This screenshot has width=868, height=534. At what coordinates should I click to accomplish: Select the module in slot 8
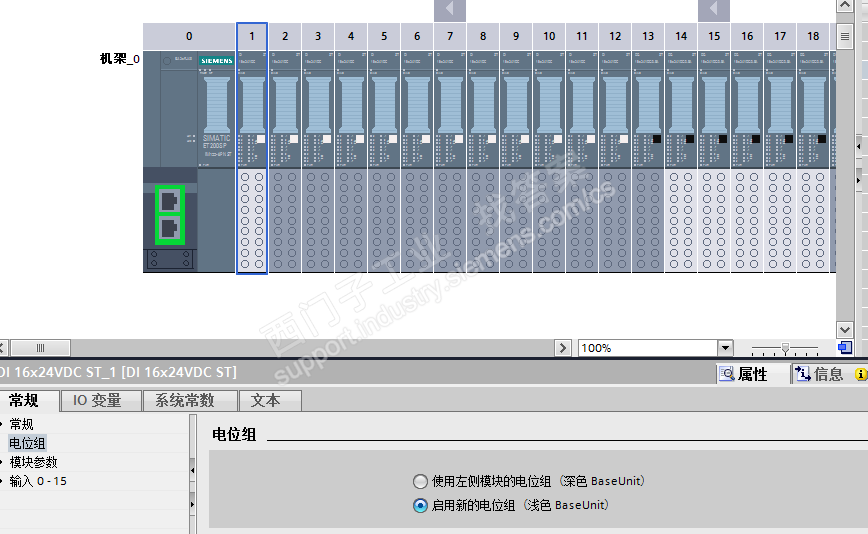click(483, 162)
